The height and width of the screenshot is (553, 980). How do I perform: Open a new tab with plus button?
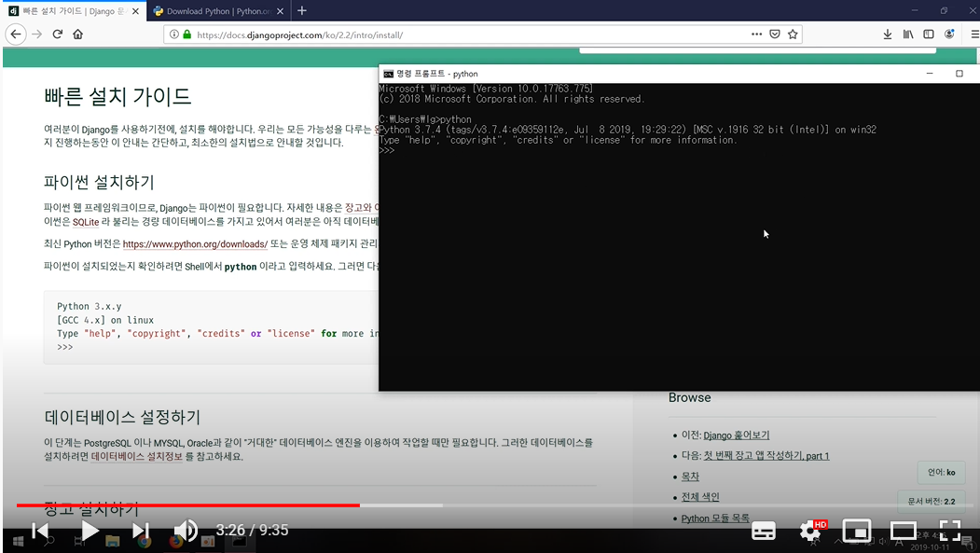[302, 10]
